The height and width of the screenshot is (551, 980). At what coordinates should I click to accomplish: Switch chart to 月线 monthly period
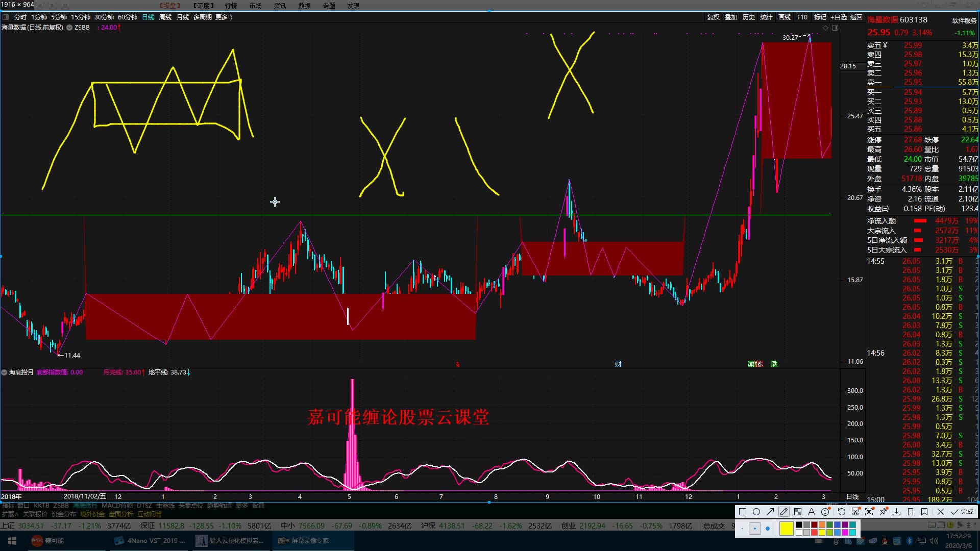(183, 17)
